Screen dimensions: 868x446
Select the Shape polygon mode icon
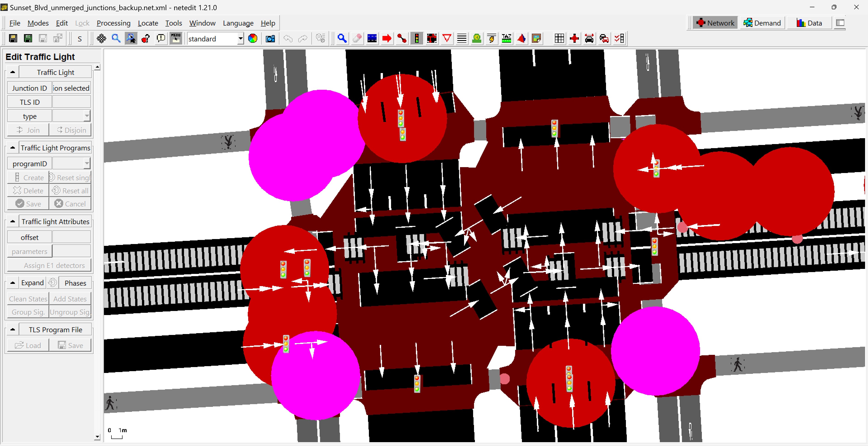click(x=522, y=38)
